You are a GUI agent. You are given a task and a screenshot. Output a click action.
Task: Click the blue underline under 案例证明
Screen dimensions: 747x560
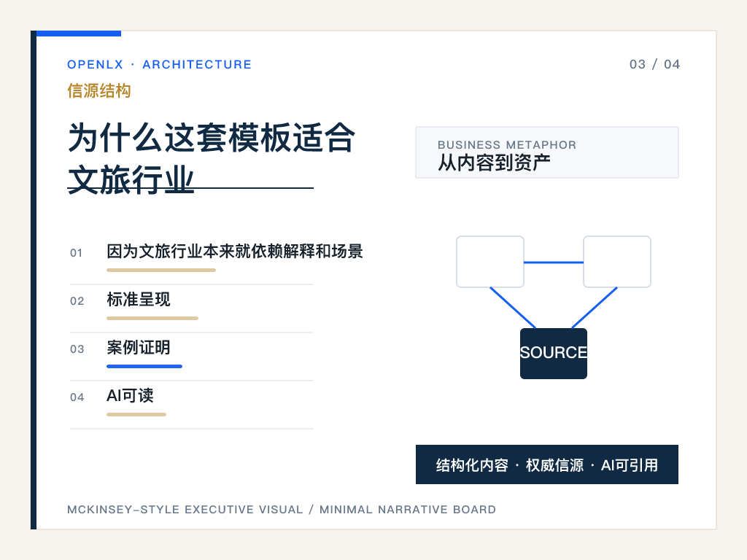click(x=144, y=366)
